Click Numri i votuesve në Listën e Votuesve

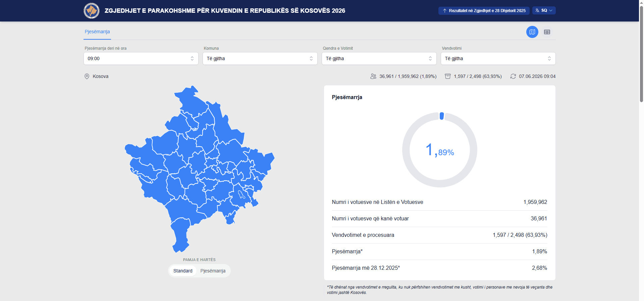click(378, 202)
